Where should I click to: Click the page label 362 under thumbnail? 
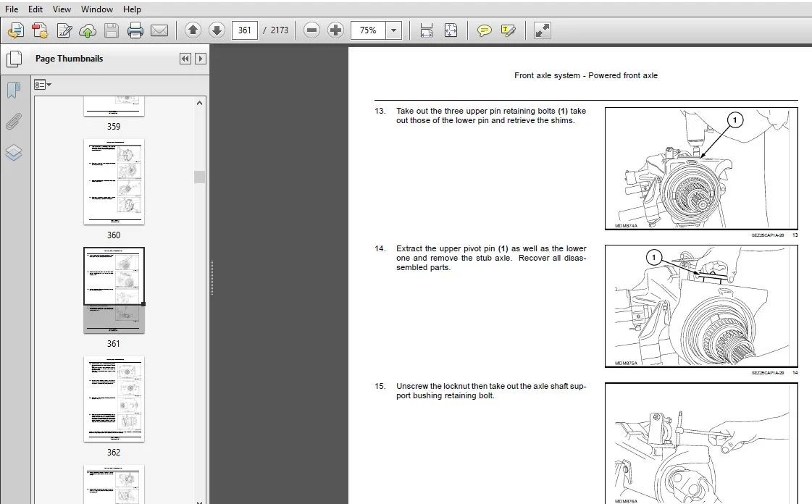114,453
